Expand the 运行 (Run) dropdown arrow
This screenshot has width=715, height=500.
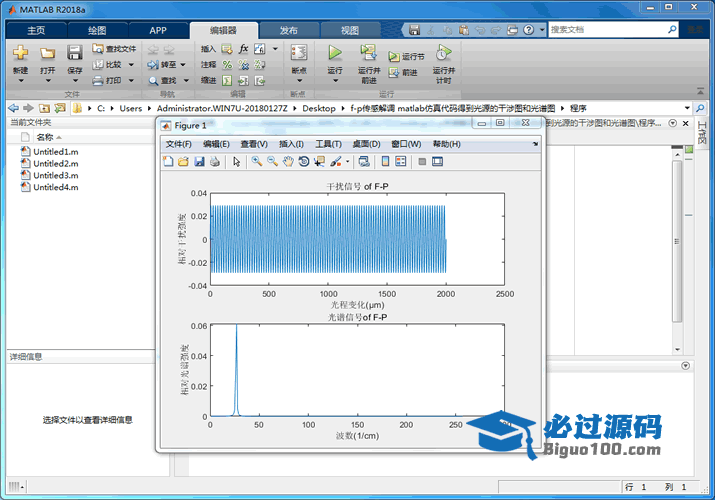(x=335, y=81)
